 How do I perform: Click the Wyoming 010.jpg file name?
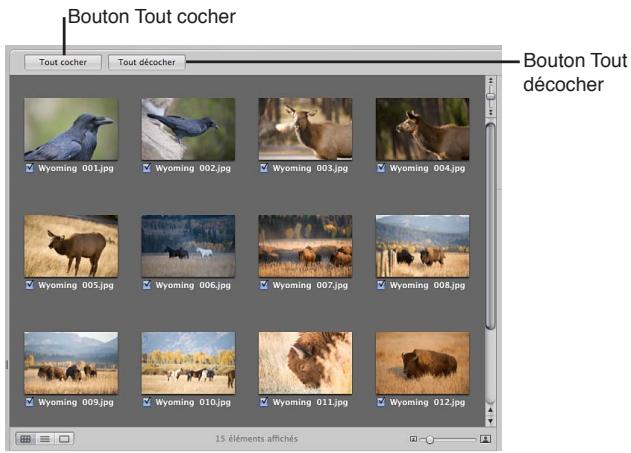(x=193, y=403)
